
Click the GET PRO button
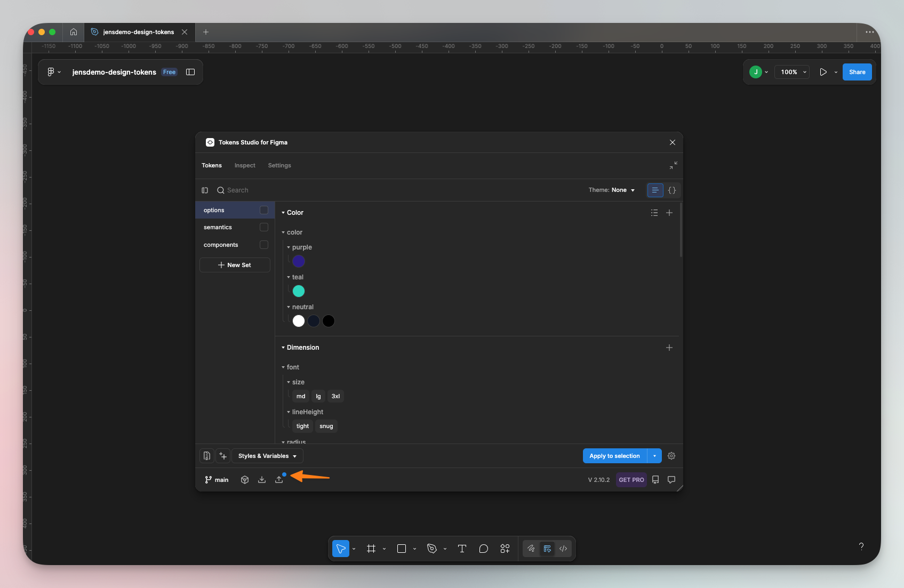click(x=631, y=480)
